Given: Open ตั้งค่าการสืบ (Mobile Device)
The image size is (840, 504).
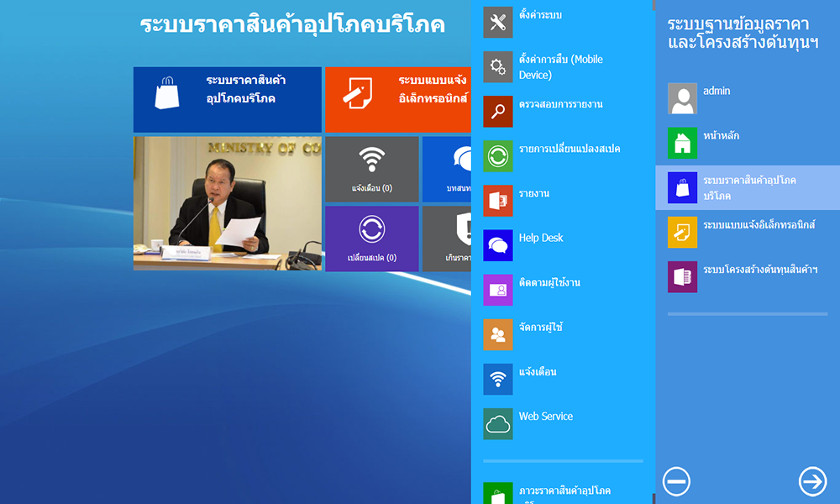Looking at the screenshot, I should click(x=560, y=67).
